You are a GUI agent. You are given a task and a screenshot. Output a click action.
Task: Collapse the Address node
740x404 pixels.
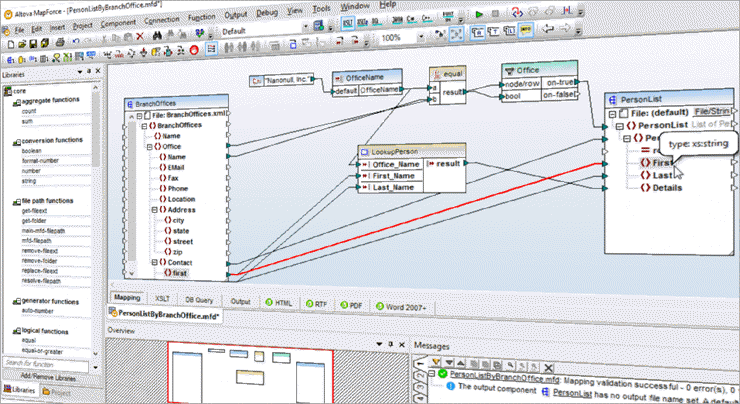(154, 210)
